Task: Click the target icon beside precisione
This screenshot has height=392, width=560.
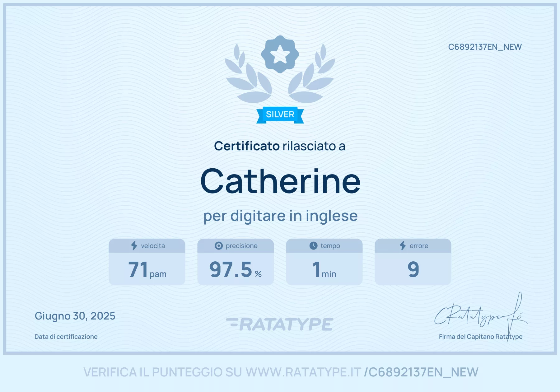Action: coord(219,246)
